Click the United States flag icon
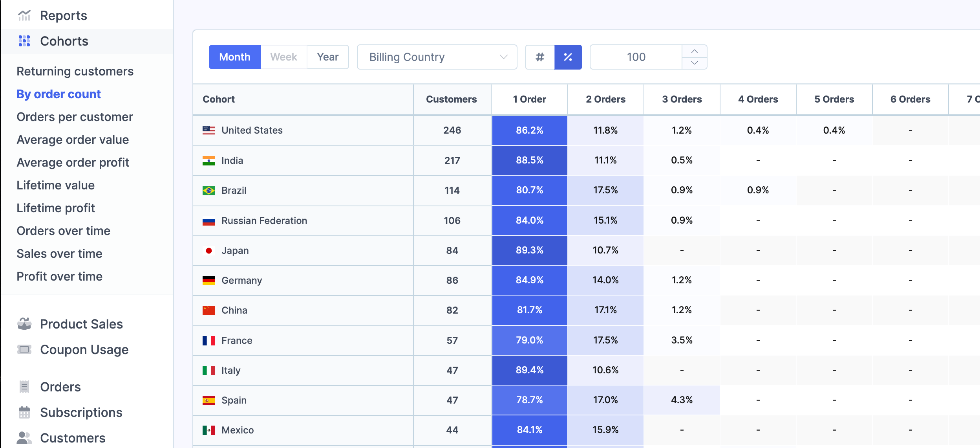Screen dimensions: 980x448 click(x=208, y=130)
